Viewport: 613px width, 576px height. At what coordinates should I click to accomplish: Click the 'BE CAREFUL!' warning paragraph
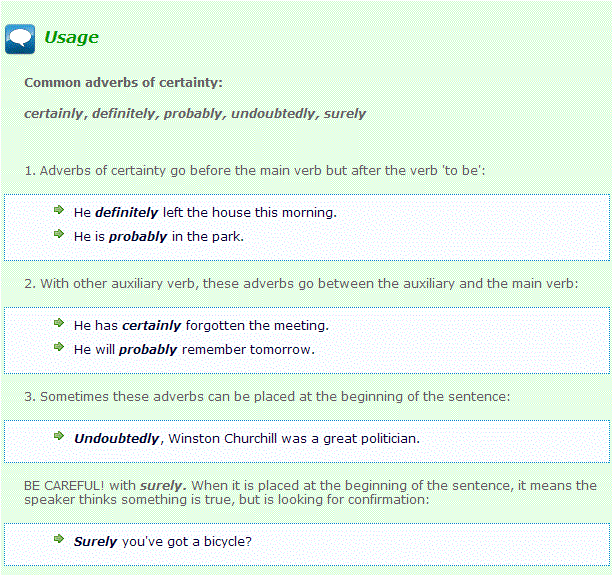(310, 492)
